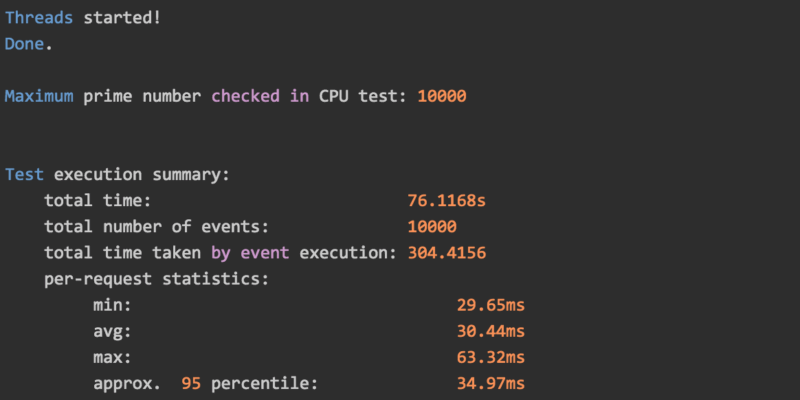
Task: Click the event execution value 304.4156
Action: point(446,253)
